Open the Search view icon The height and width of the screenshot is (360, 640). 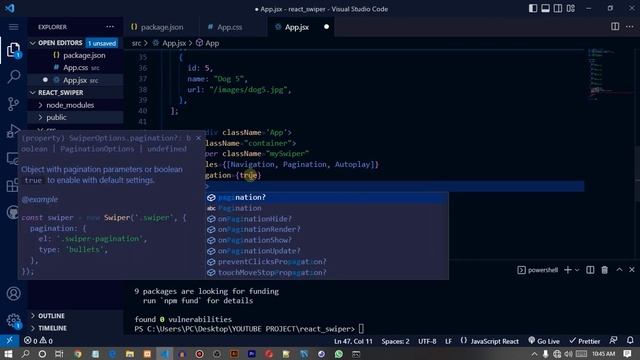coord(13,77)
